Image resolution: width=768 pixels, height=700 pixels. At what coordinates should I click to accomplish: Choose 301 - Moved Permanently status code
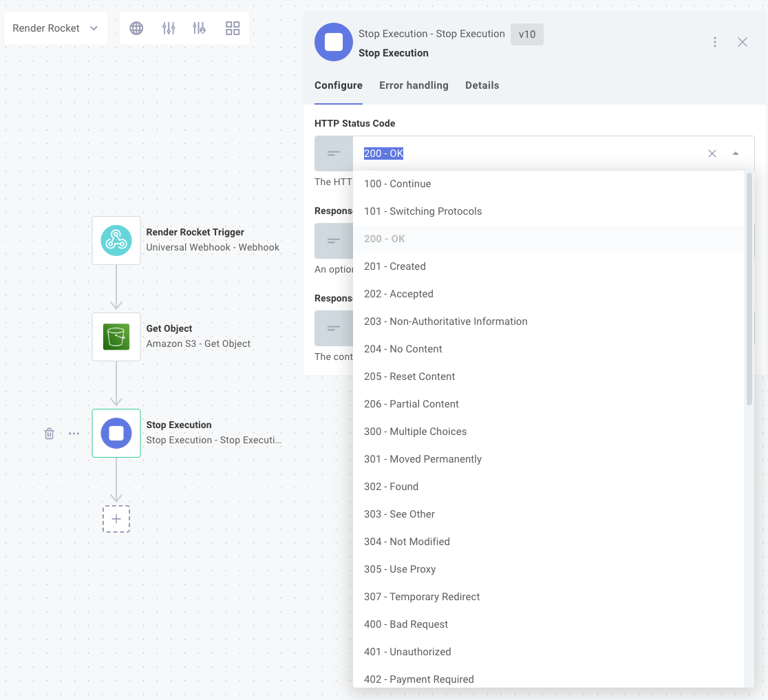[423, 459]
